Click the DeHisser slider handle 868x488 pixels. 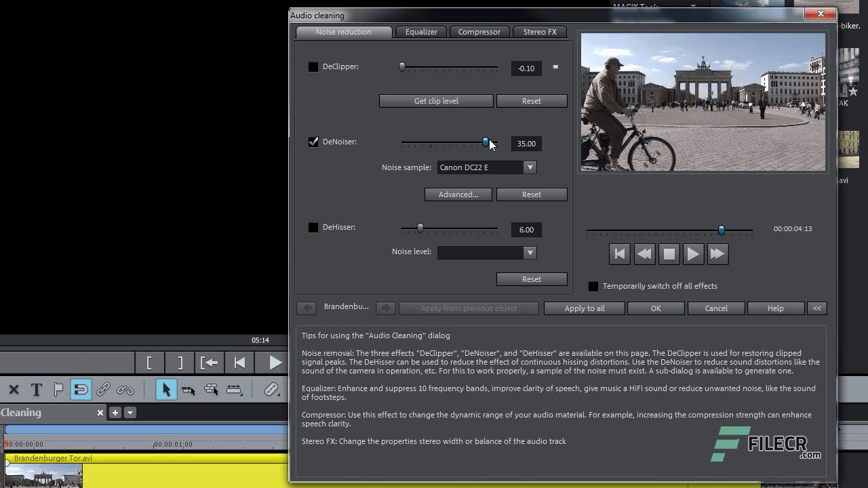click(420, 228)
